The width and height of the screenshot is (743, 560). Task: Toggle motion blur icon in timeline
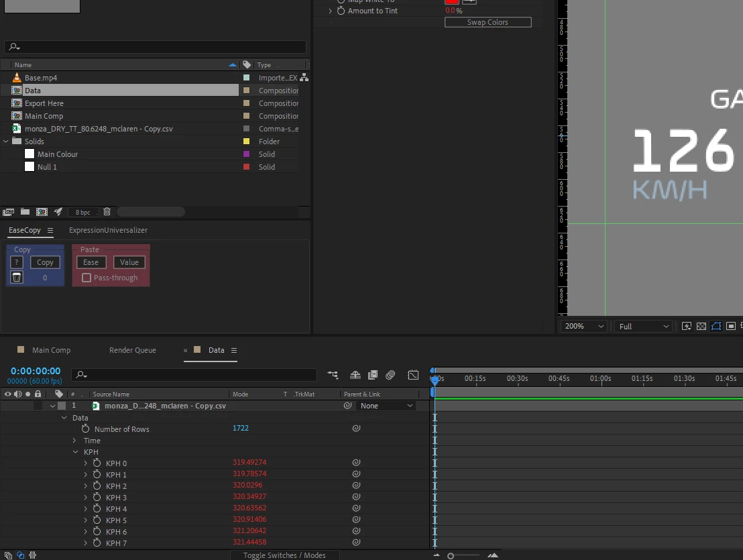[x=390, y=375]
